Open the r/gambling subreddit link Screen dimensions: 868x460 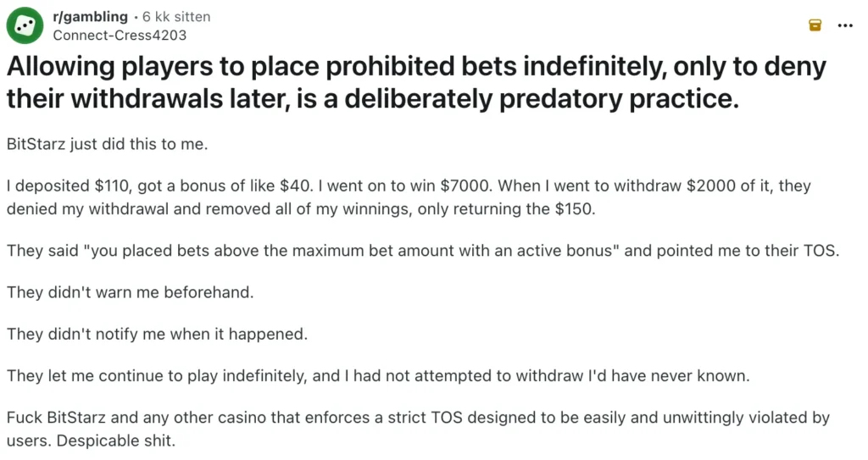tap(90, 17)
